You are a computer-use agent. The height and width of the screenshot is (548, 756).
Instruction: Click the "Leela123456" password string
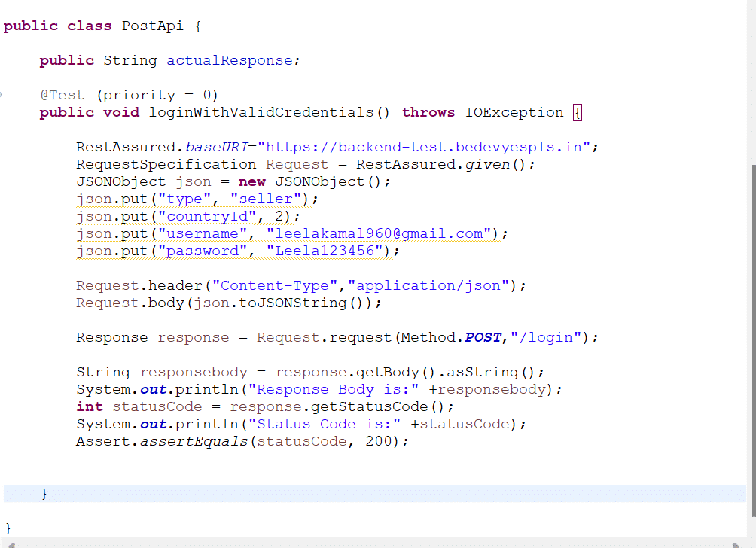(x=325, y=251)
